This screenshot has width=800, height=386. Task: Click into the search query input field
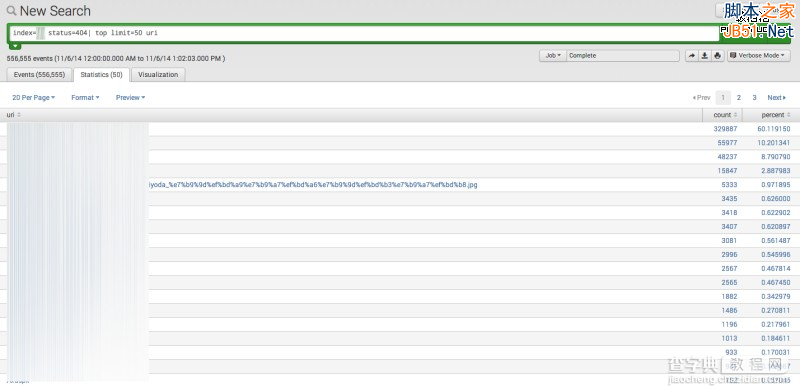point(364,33)
